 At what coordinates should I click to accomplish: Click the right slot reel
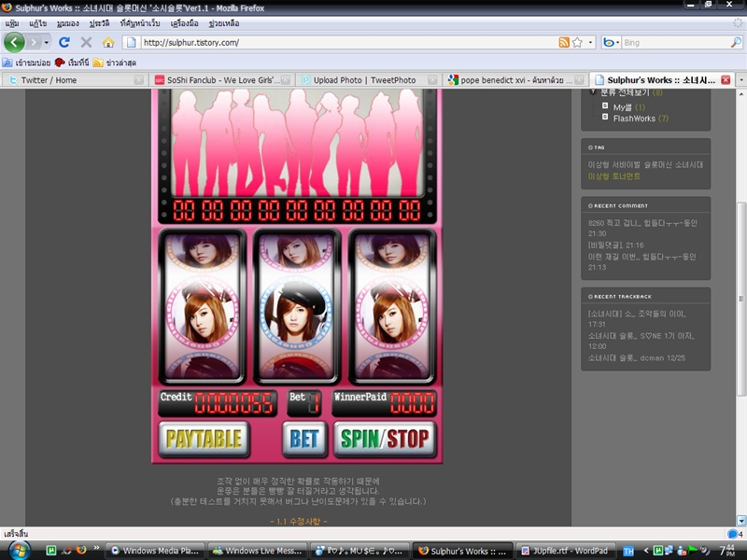[392, 307]
